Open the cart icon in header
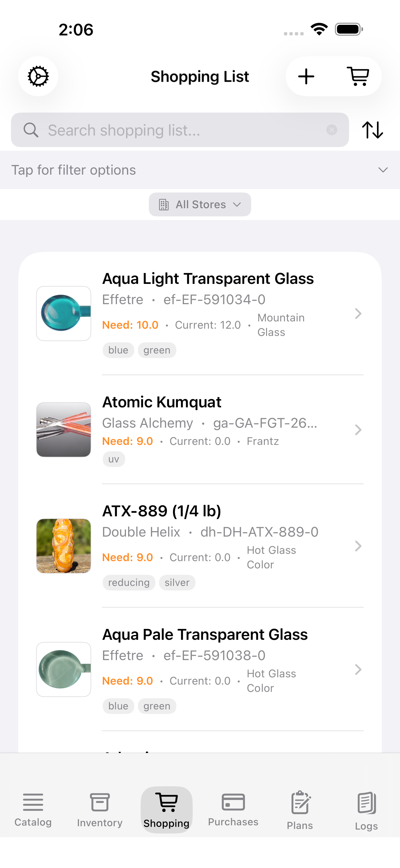This screenshot has width=400, height=868. 358,77
